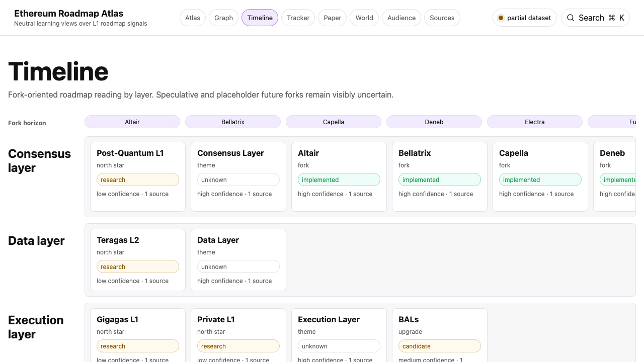Click the Ethereum Roadmap Atlas title
The image size is (644, 362).
[x=68, y=14]
